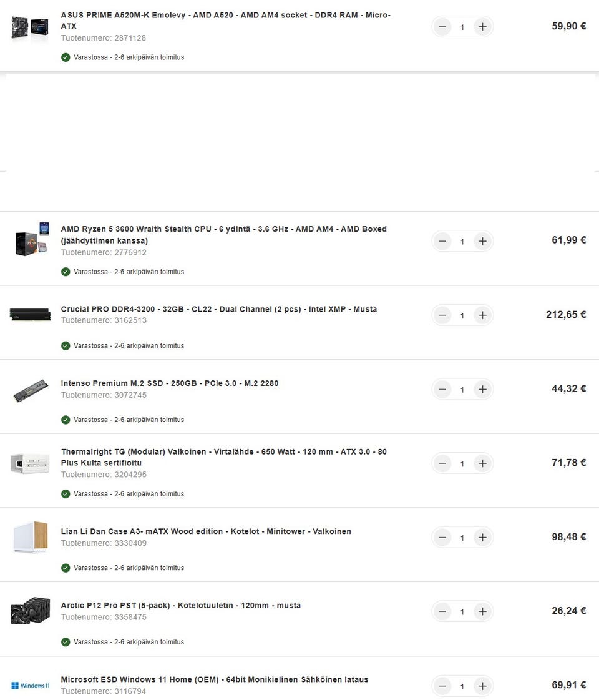Click quantity field for Crucial PRO RAM

click(462, 316)
